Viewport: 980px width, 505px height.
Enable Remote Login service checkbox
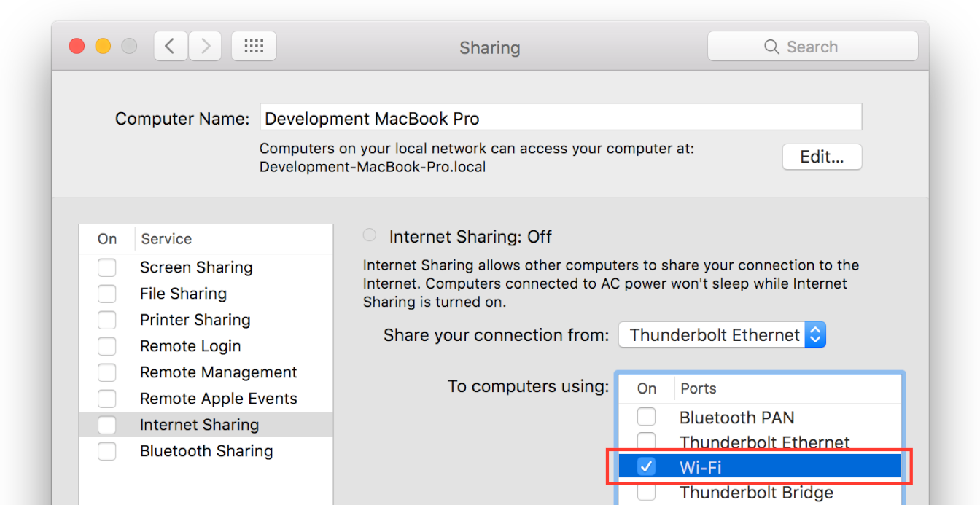point(107,346)
